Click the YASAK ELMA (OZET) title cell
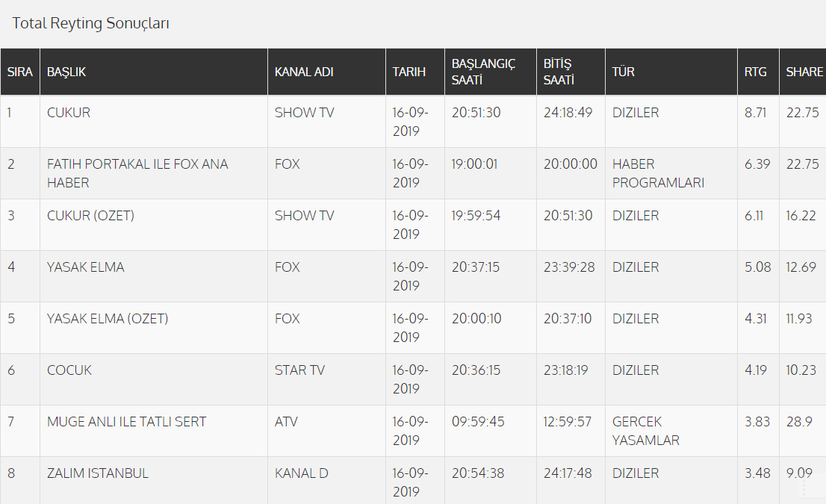 point(108,319)
